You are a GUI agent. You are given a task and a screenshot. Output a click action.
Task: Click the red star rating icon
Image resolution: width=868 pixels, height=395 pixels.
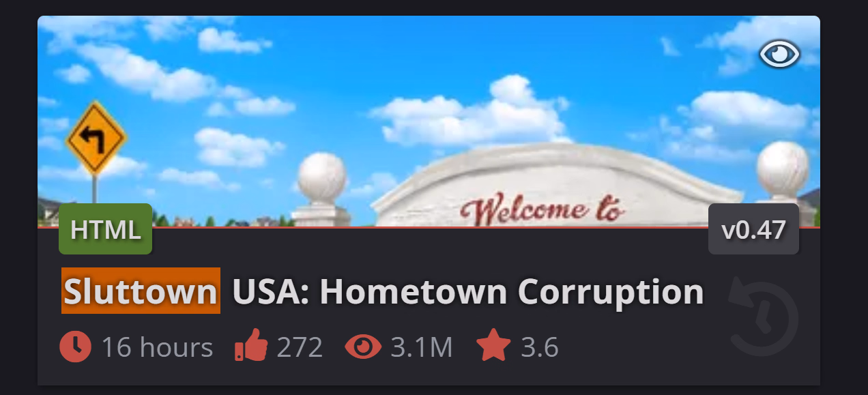click(x=493, y=347)
